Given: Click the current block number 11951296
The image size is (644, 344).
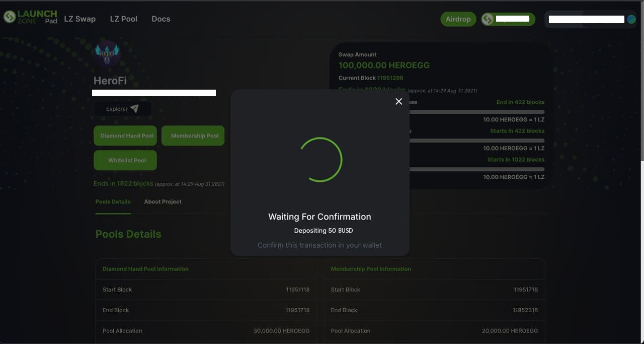Looking at the screenshot, I should point(390,78).
